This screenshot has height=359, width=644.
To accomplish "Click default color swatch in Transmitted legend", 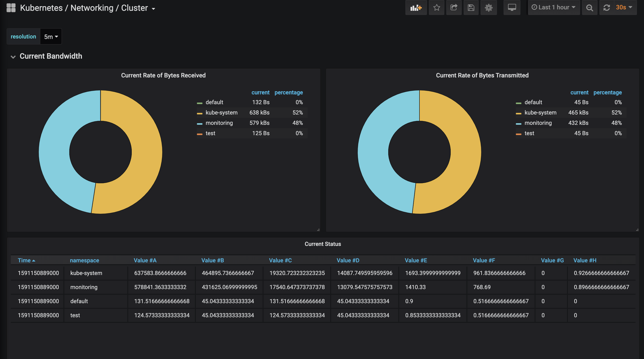I will click(519, 103).
